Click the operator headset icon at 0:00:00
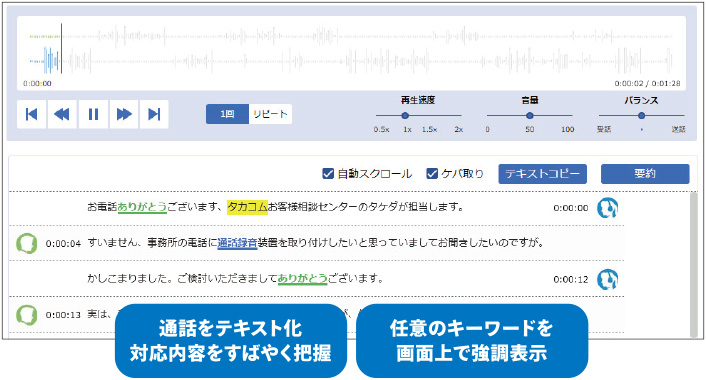This screenshot has width=706, height=380. click(x=607, y=208)
